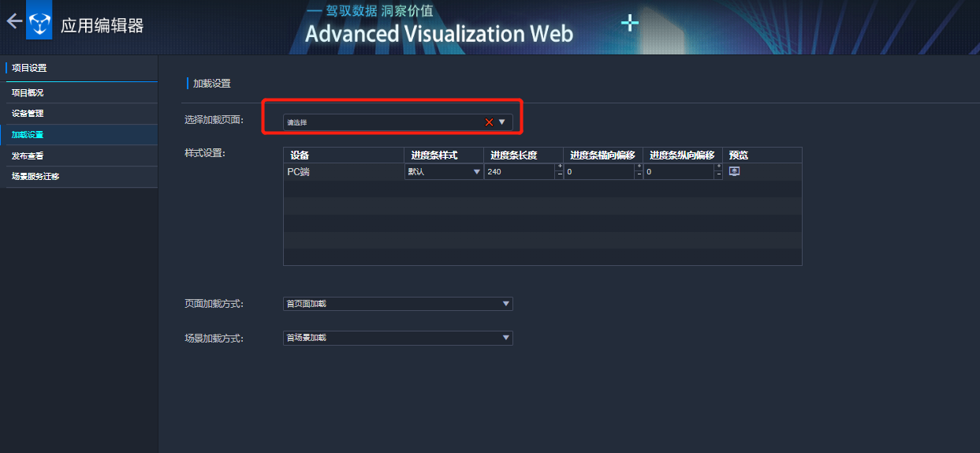Click the 预览 column header
Image resolution: width=980 pixels, height=453 pixels.
point(762,155)
